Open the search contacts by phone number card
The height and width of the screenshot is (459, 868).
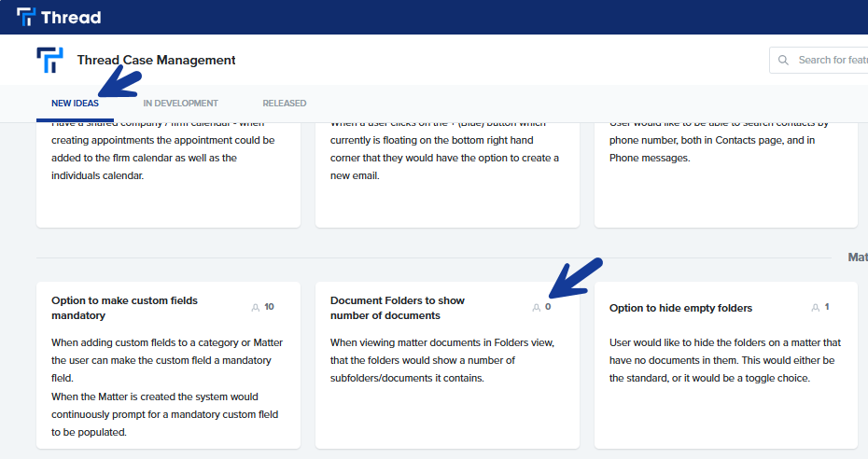pos(726,174)
